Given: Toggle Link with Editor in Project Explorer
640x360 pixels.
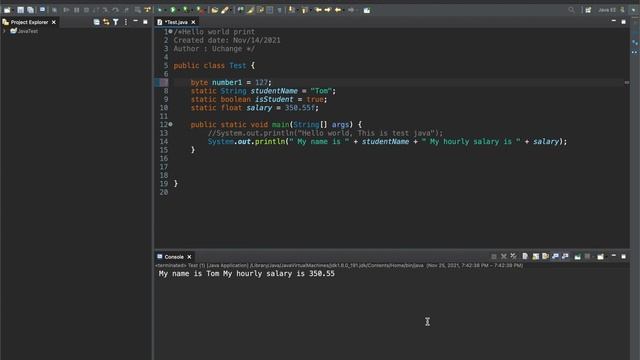Looking at the screenshot, I should pos(106,22).
